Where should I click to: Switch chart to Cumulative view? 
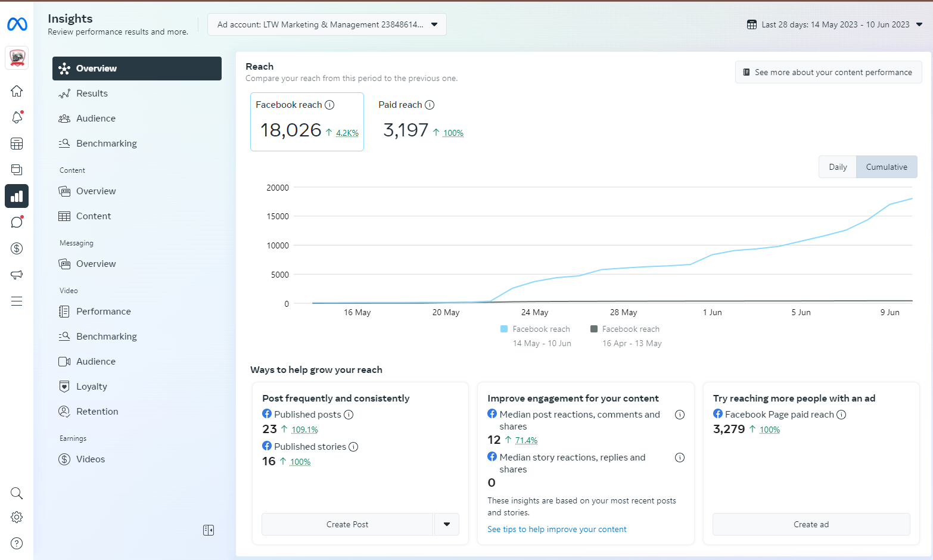coord(887,167)
